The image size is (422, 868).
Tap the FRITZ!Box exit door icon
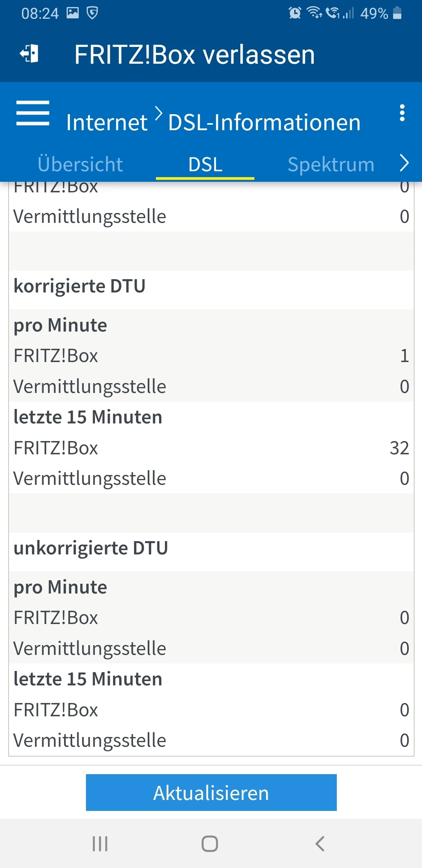coord(30,54)
